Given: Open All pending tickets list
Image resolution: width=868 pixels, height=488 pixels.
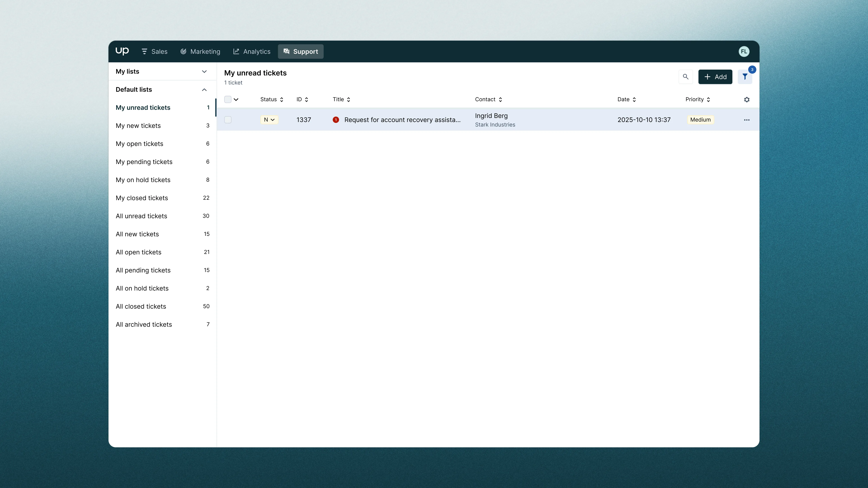Looking at the screenshot, I should click(162, 270).
